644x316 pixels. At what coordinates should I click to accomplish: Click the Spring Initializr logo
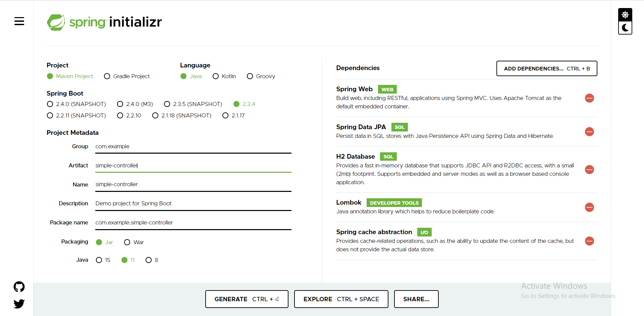coord(104,22)
